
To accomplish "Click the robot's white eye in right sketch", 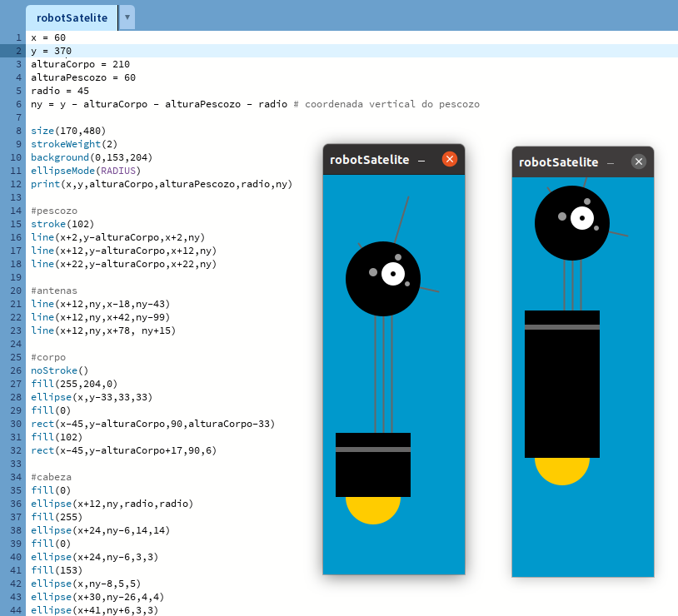I will click(x=582, y=218).
